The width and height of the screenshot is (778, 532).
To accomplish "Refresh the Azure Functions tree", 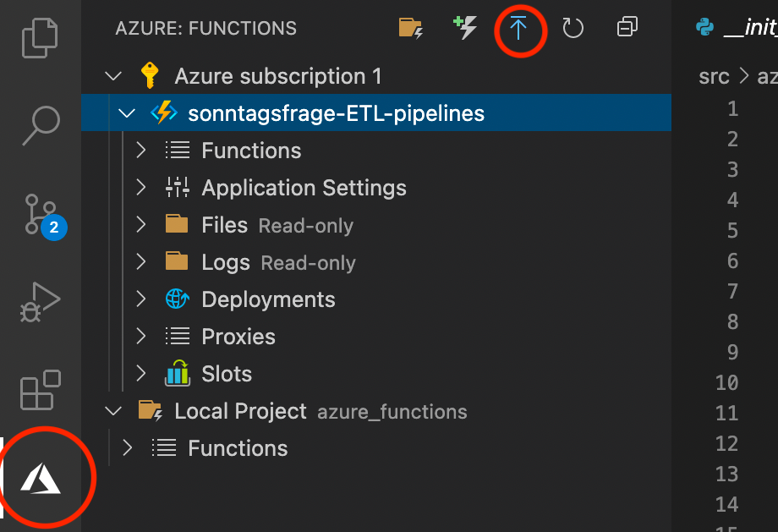I will 573,29.
